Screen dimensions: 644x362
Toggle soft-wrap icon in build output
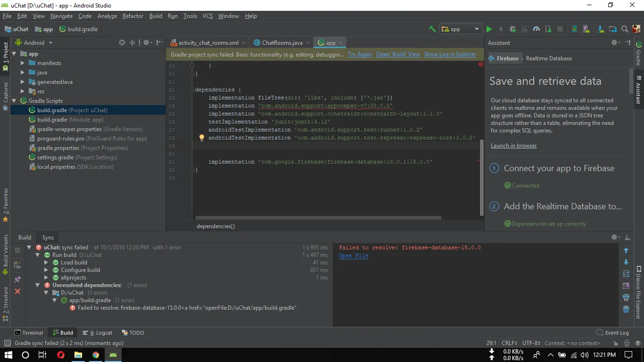626,274
